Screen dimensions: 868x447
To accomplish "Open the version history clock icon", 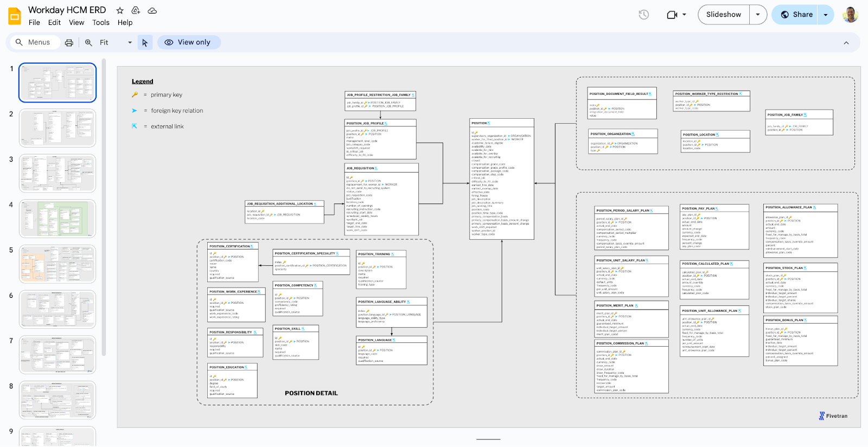I will [x=644, y=15].
